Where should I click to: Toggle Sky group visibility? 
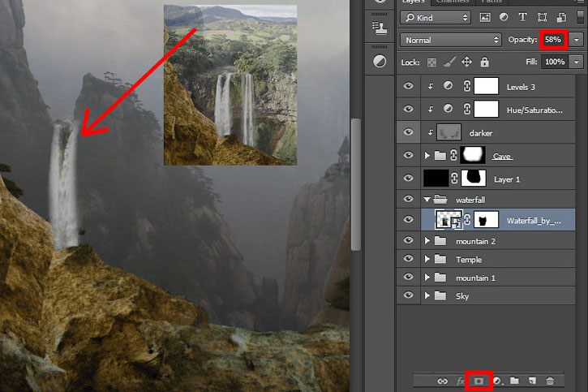tap(409, 295)
